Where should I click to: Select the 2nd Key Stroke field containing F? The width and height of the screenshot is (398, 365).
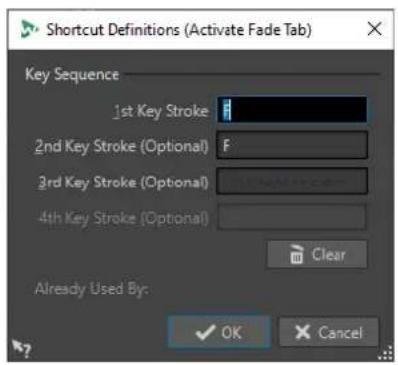coord(292,145)
